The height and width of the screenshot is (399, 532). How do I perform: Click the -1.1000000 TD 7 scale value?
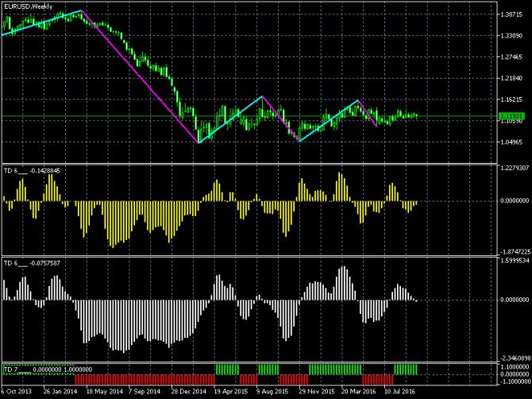click(x=515, y=382)
